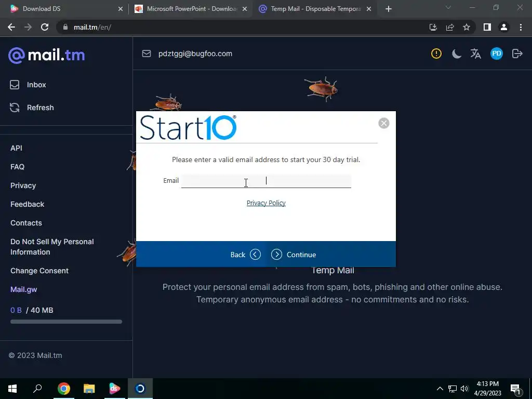Open File Explorer from taskbar
Image resolution: width=532 pixels, height=399 pixels.
click(x=89, y=389)
